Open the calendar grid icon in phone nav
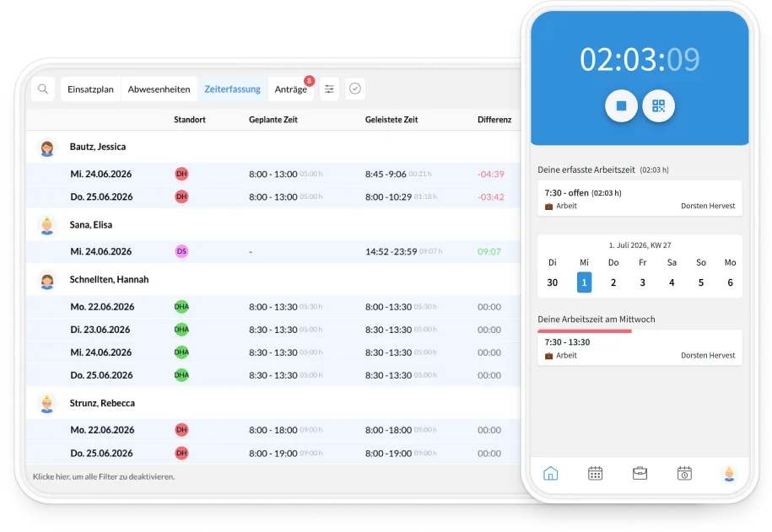 [x=596, y=474]
